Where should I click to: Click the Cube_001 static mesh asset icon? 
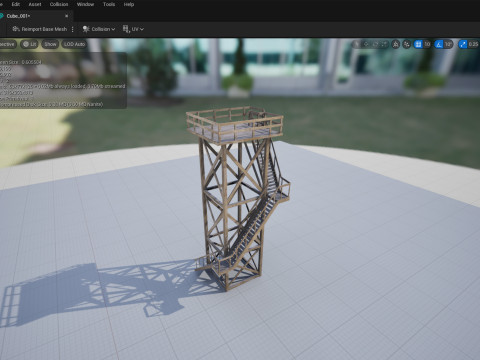click(1, 16)
